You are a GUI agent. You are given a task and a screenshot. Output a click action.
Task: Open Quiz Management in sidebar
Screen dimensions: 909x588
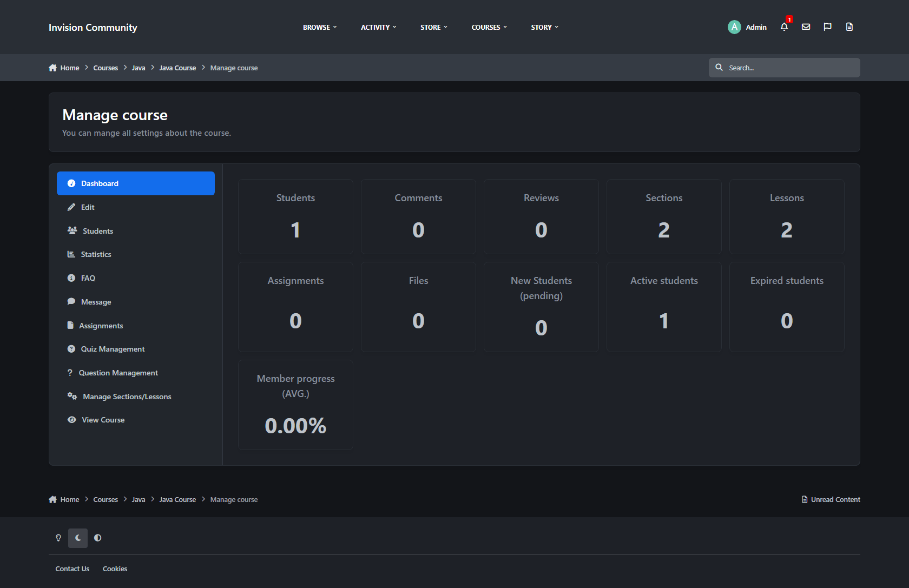click(136, 349)
